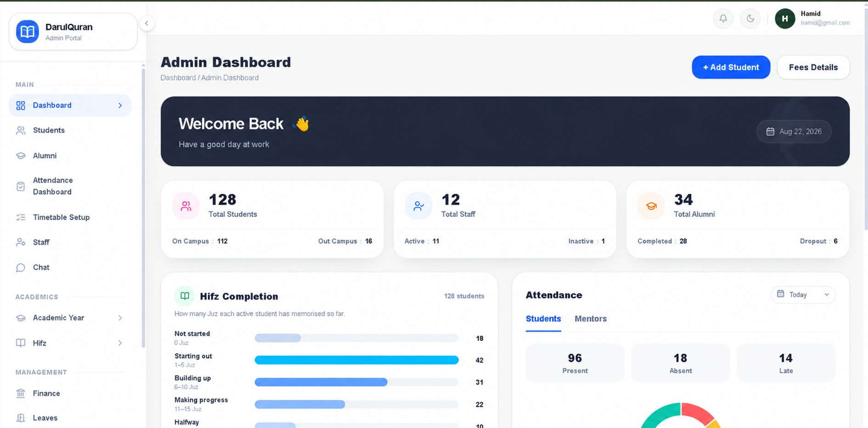This screenshot has height=428, width=868.
Task: Open Attendance Dashboard sidebar entry
Action: pyautogui.click(x=70, y=186)
